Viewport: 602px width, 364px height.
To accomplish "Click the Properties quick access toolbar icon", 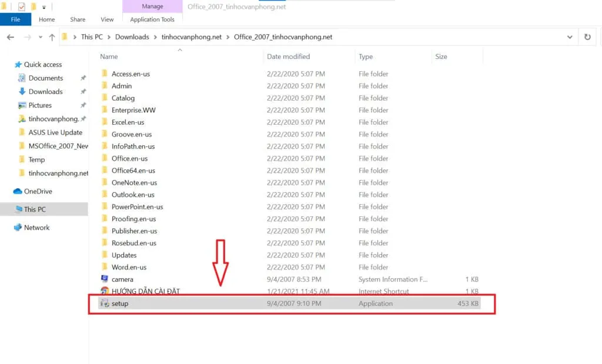I will pos(22,6).
